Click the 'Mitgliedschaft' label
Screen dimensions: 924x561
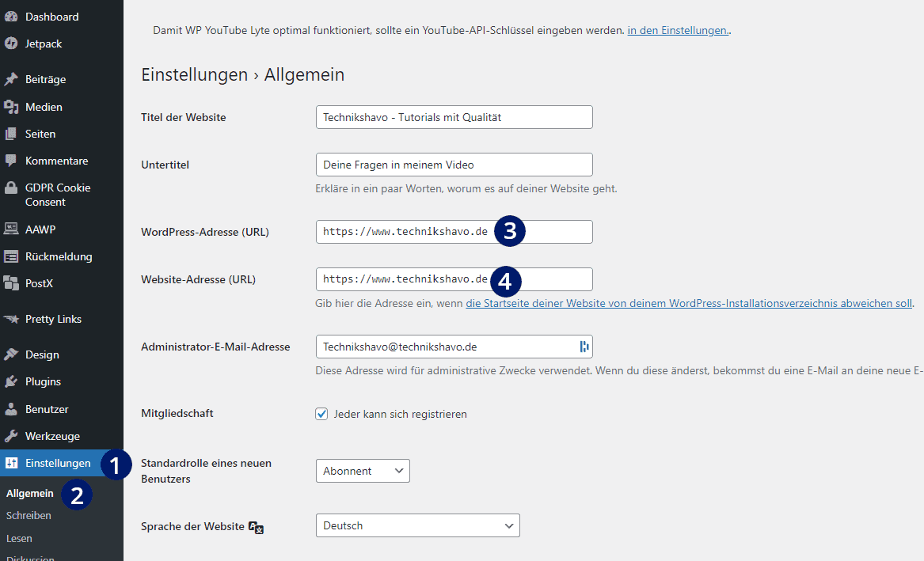coord(177,413)
